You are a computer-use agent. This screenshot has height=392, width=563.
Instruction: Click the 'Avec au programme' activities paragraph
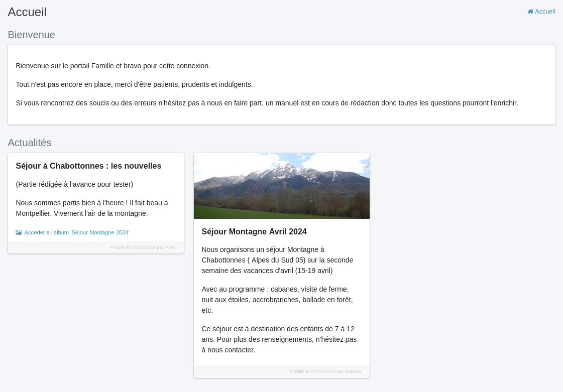point(277,300)
